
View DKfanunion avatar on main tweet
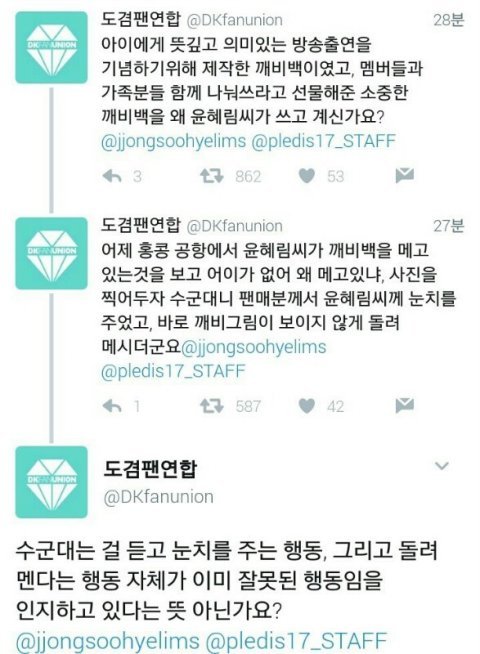pos(52,482)
